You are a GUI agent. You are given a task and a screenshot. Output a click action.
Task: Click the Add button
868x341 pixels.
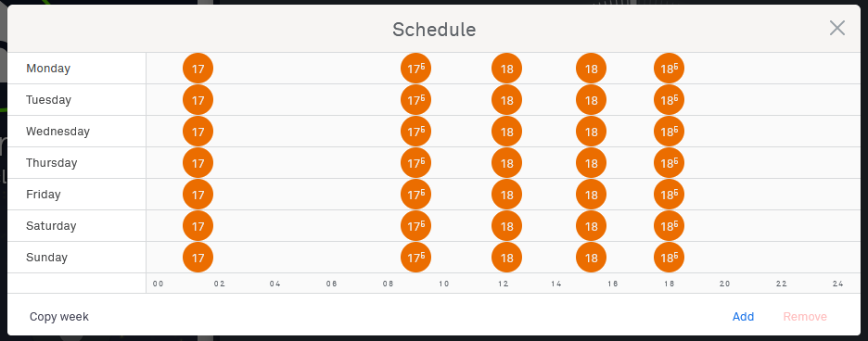[x=743, y=317]
